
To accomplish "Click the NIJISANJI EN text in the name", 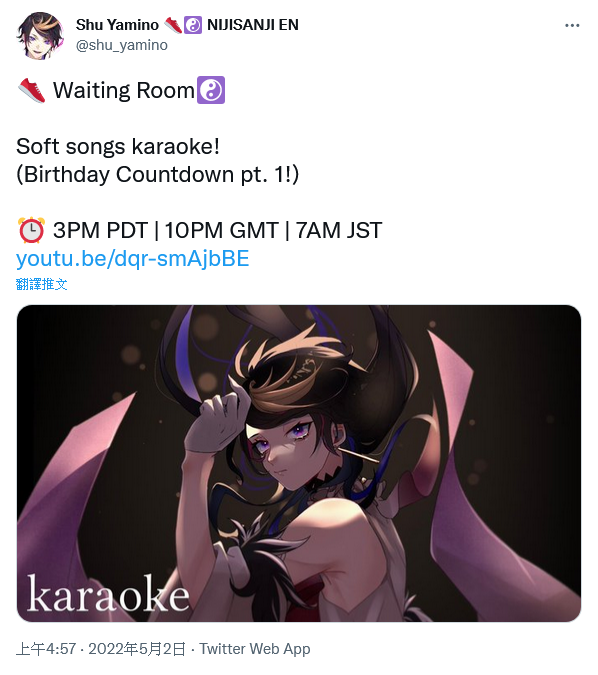I will point(253,25).
